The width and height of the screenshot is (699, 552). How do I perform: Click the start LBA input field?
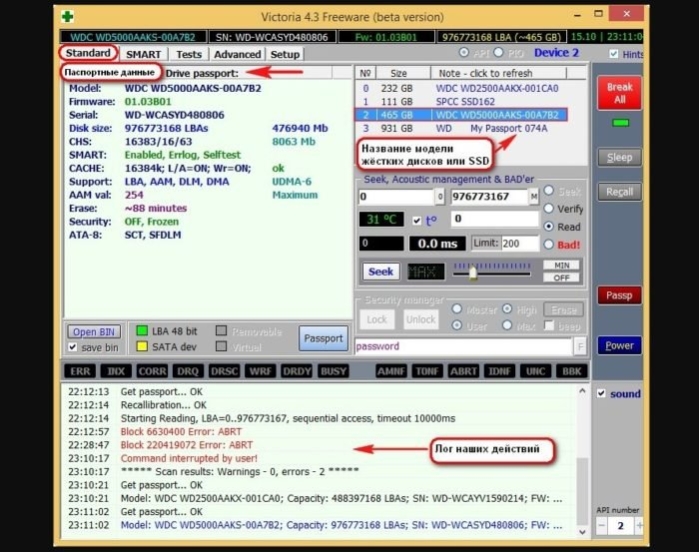[396, 196]
